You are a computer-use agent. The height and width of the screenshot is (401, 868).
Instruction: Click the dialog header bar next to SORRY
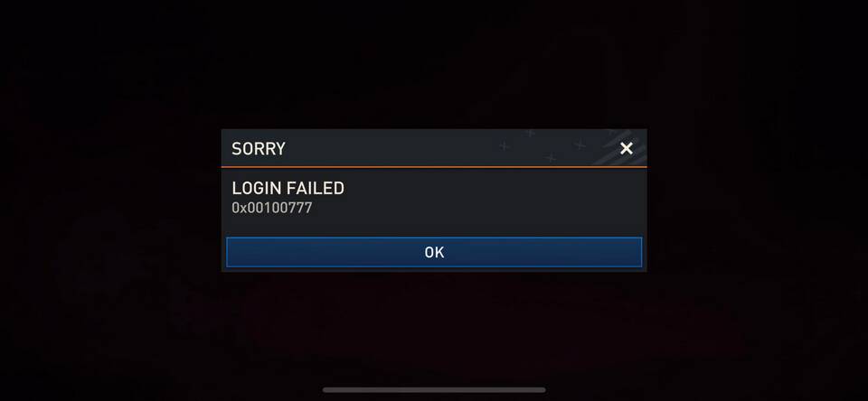click(388, 148)
